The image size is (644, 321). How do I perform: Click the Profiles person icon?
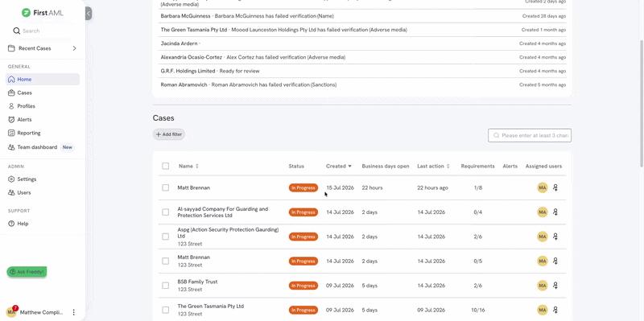point(11,106)
